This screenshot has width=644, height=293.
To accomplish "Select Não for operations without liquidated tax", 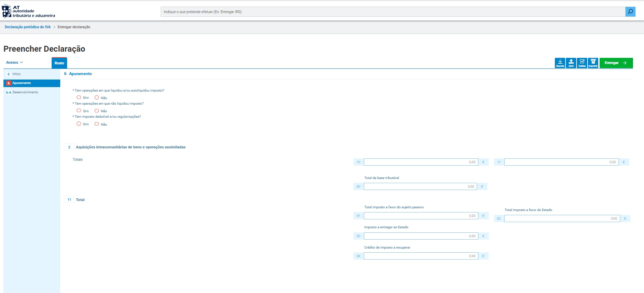I will pos(97,111).
